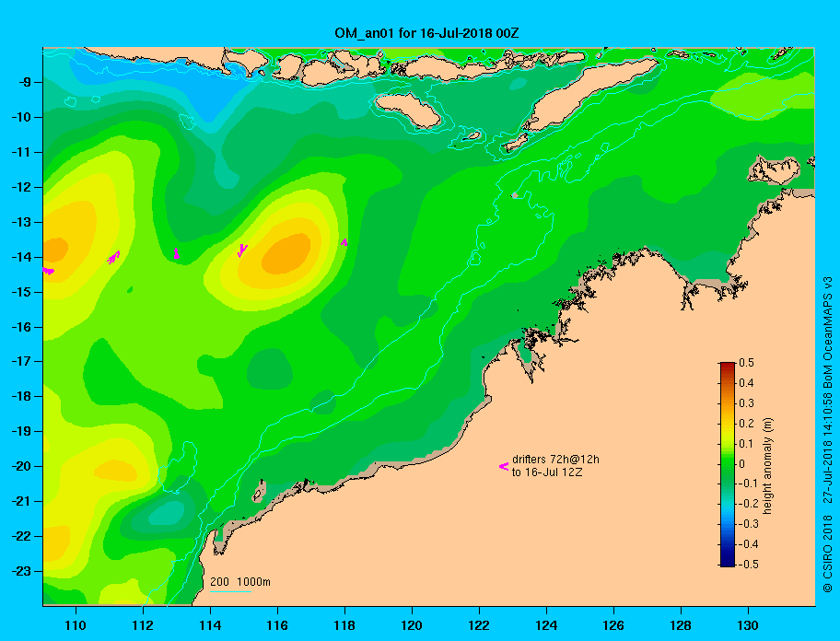Click the longitude label '110'
The width and height of the screenshot is (840, 641).
pyautogui.click(x=76, y=625)
